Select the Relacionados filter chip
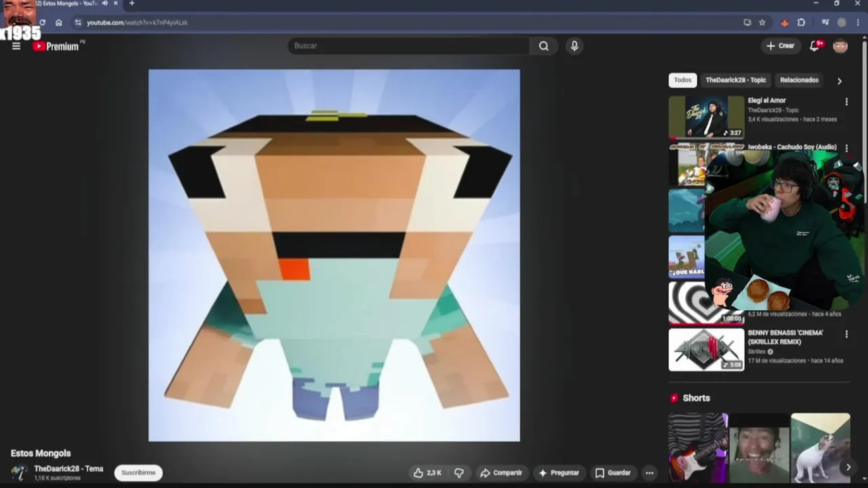The image size is (868, 488). click(x=799, y=80)
